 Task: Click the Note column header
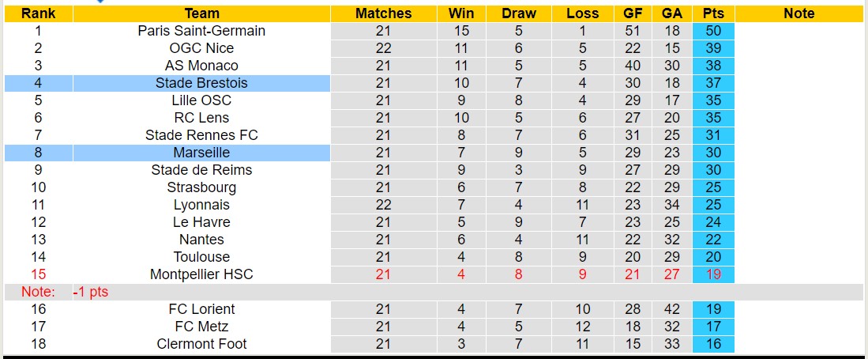pos(799,13)
